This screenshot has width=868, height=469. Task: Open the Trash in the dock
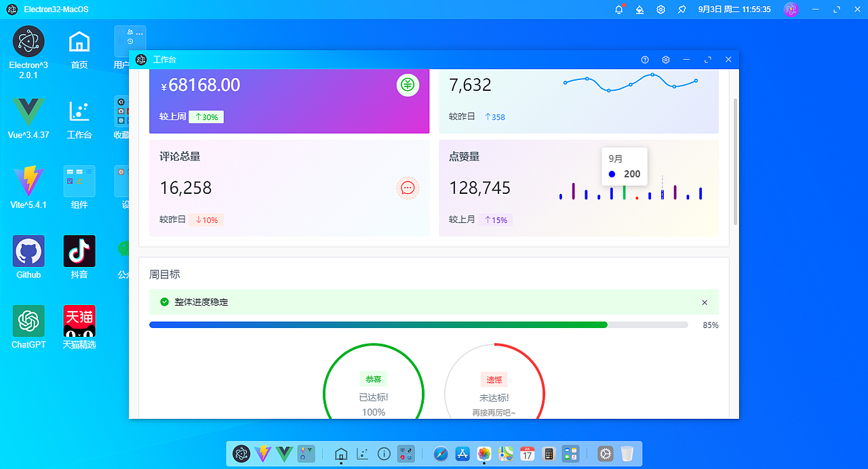627,453
